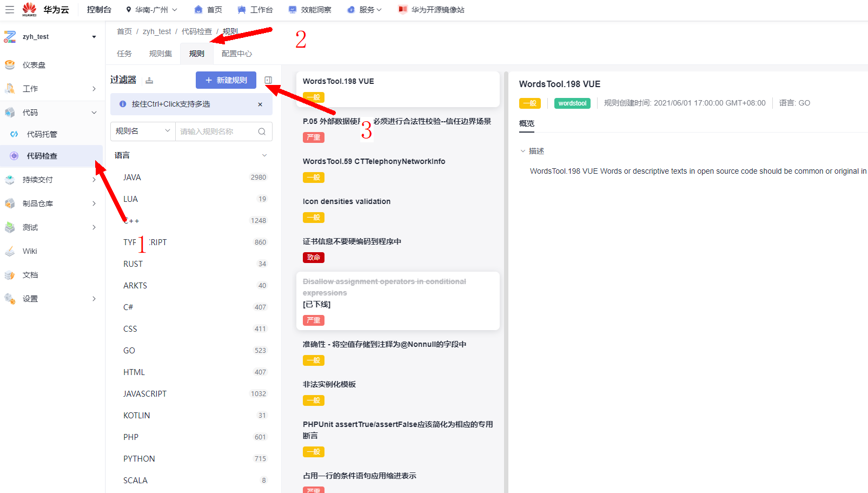This screenshot has width=868, height=493.
Task: Clear filters with the broom icon
Action: click(149, 81)
